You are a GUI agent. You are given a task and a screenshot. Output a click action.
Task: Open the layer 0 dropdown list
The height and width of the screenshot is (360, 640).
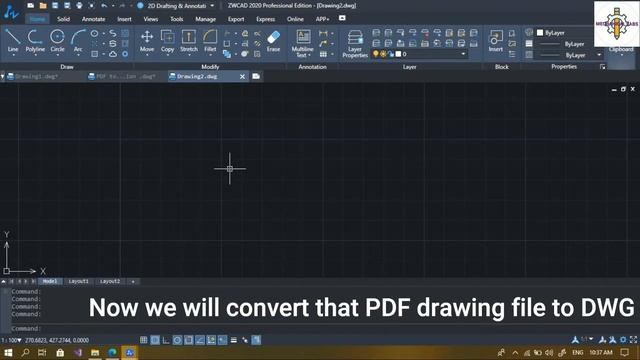pyautogui.click(x=463, y=54)
